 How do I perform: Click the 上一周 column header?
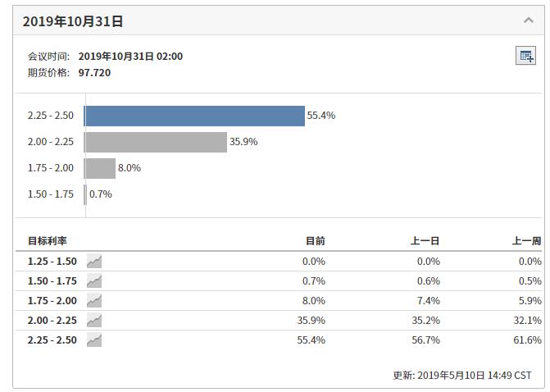tap(526, 241)
